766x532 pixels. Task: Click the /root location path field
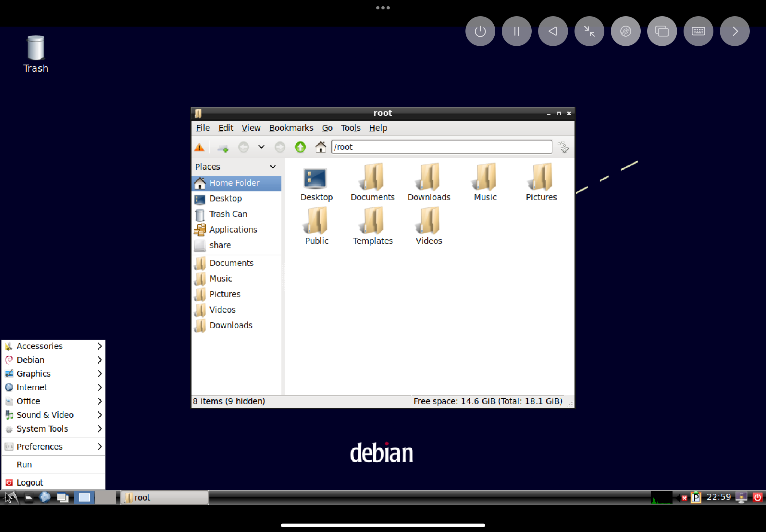click(441, 147)
